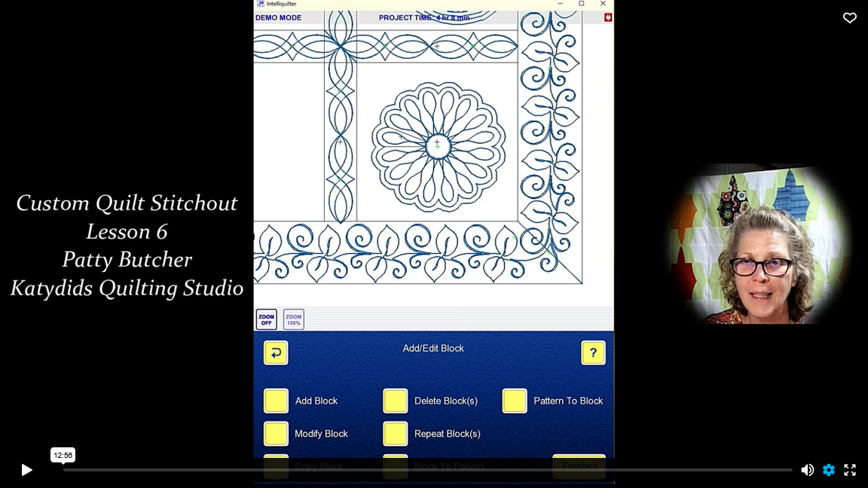Click the "Patty Butcher" name line
This screenshot has height=488, width=868.
click(127, 260)
